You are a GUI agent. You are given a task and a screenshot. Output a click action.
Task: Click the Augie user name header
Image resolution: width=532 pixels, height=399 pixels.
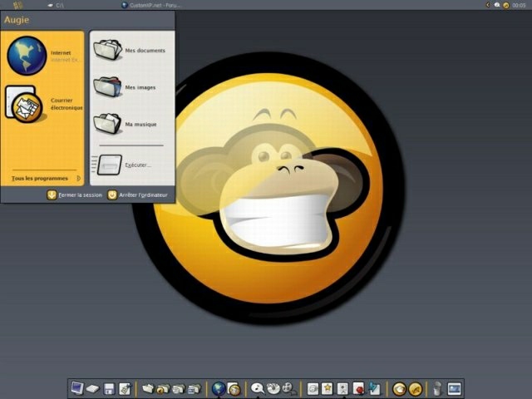pos(17,20)
